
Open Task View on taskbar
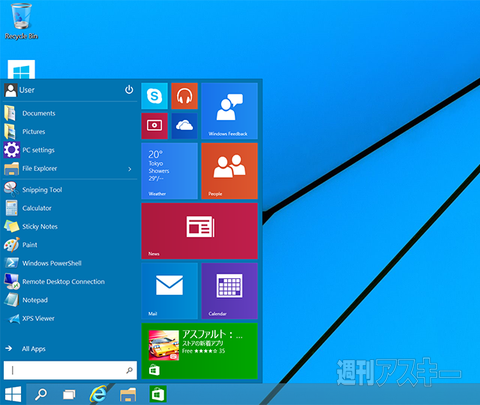(69, 395)
